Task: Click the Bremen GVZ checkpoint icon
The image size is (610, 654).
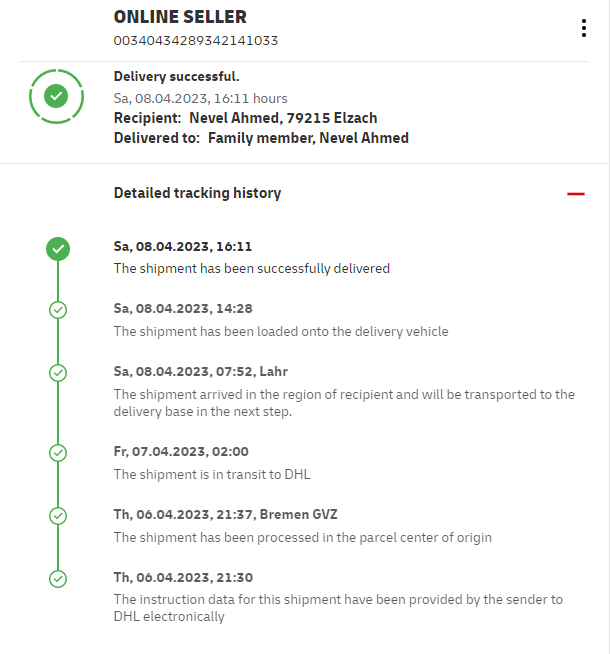Action: pos(58,516)
